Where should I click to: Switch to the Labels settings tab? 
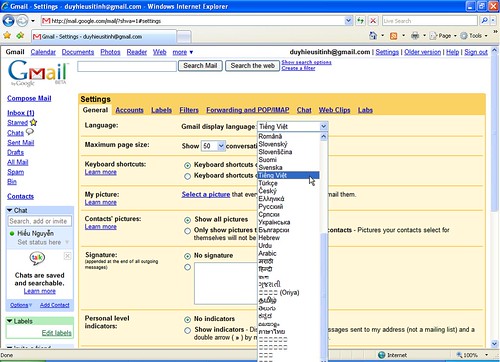[x=161, y=110]
